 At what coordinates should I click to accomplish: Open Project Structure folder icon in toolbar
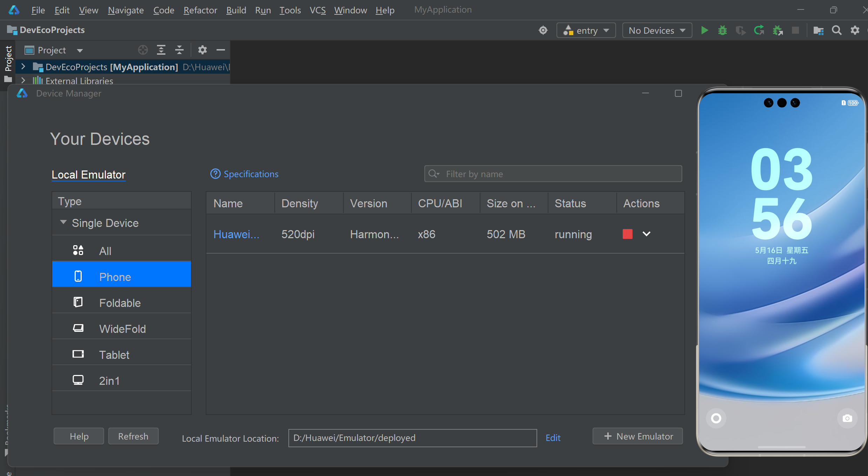click(x=819, y=31)
